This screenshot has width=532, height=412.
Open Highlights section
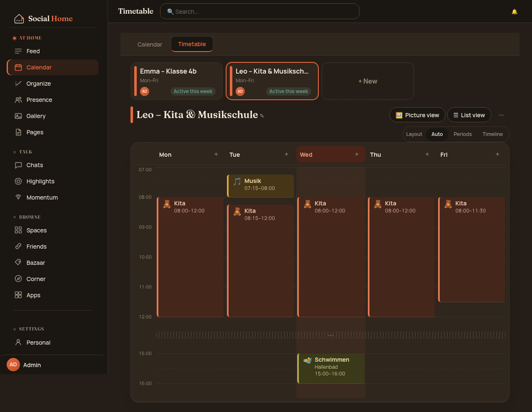53,181
